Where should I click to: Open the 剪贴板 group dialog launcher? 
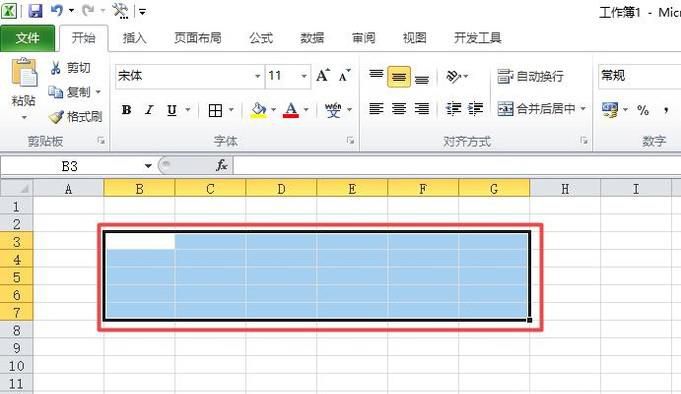(101, 140)
